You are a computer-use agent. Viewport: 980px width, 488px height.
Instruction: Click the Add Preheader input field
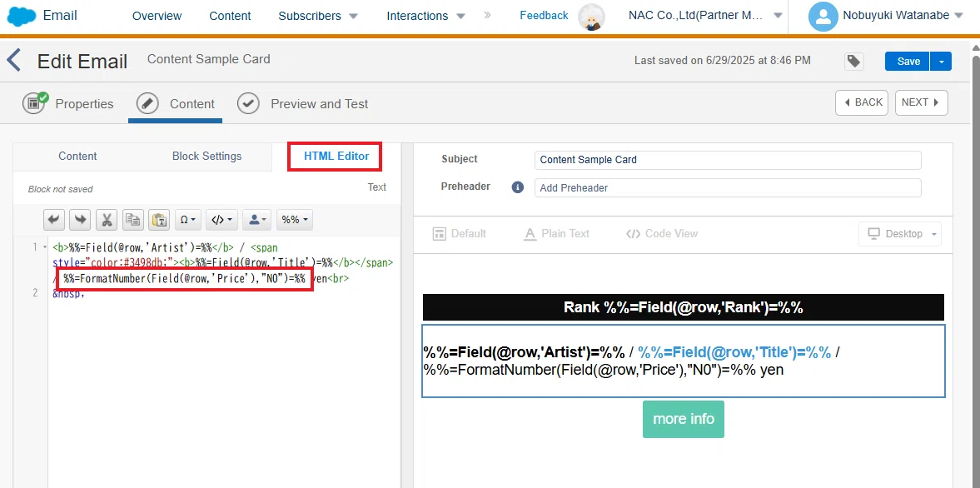pyautogui.click(x=728, y=187)
